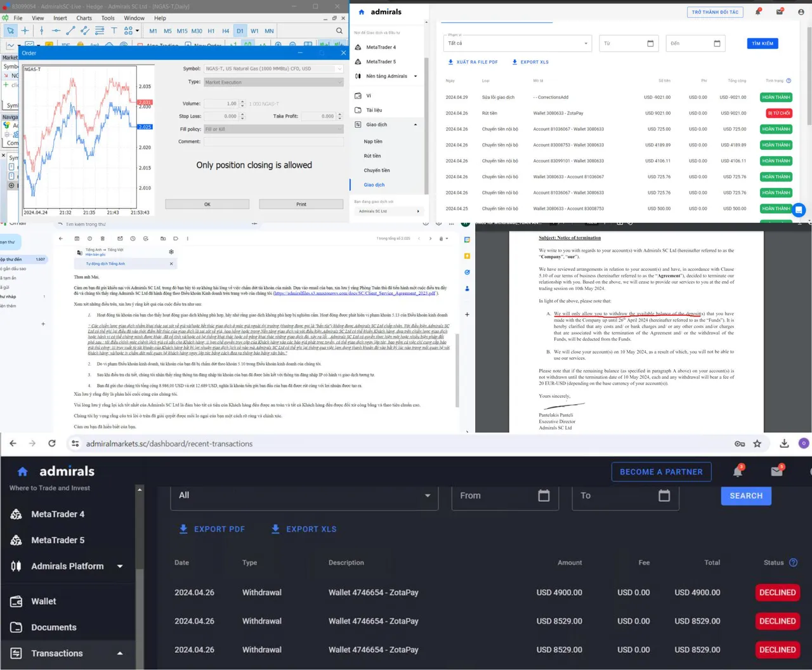Viewport: 812px width, 670px height.
Task: Switch chart to M15 timeframe
Action: click(x=182, y=30)
